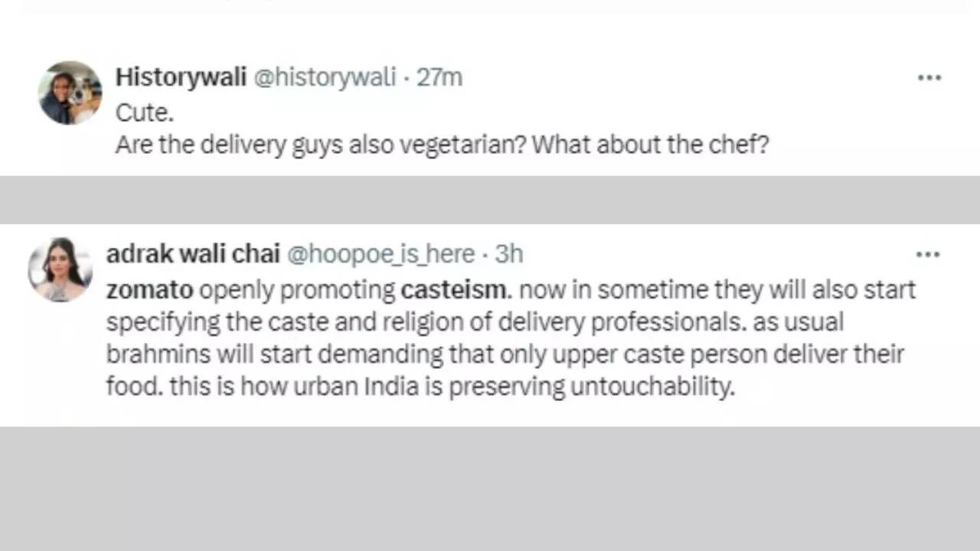This screenshot has height=551, width=980.
Task: Click the @historywali handle
Action: tap(324, 77)
